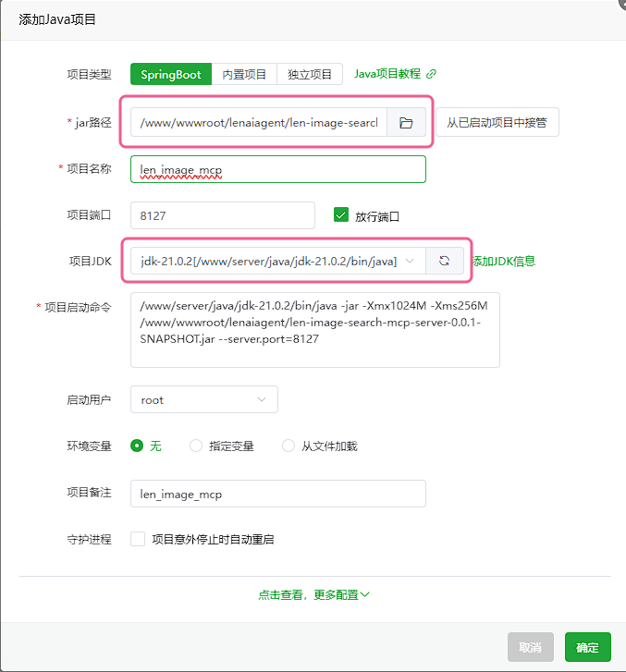
Task: Open Java项目教程 tutorial link
Action: pyautogui.click(x=387, y=74)
